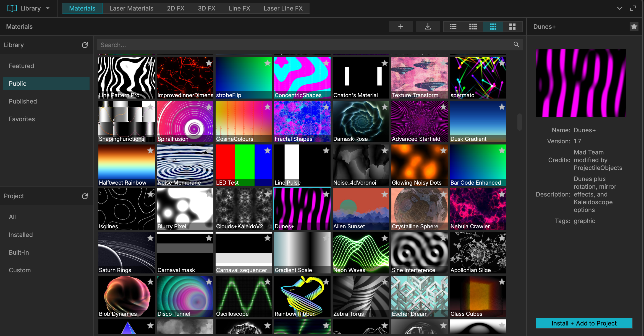Refresh the Project section
Image resolution: width=644 pixels, height=336 pixels.
click(x=85, y=196)
